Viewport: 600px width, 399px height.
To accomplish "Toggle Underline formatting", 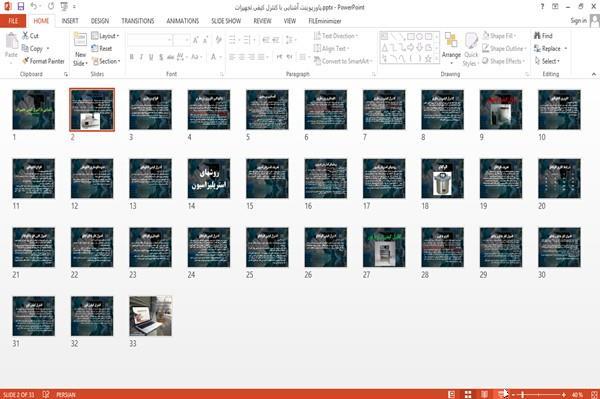I will point(151,57).
